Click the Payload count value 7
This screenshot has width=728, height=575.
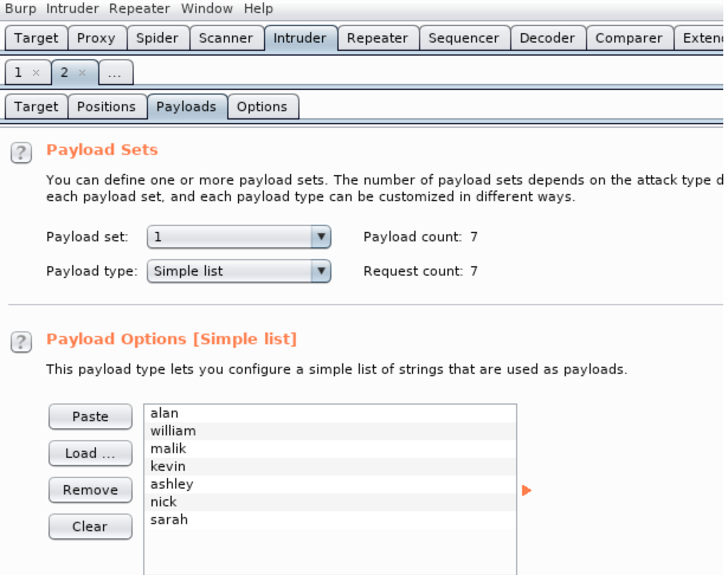[x=474, y=237]
